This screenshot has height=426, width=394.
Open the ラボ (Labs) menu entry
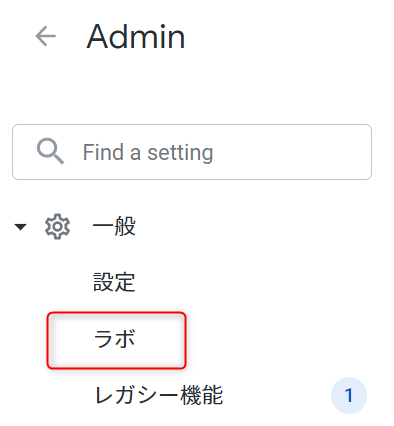click(116, 340)
